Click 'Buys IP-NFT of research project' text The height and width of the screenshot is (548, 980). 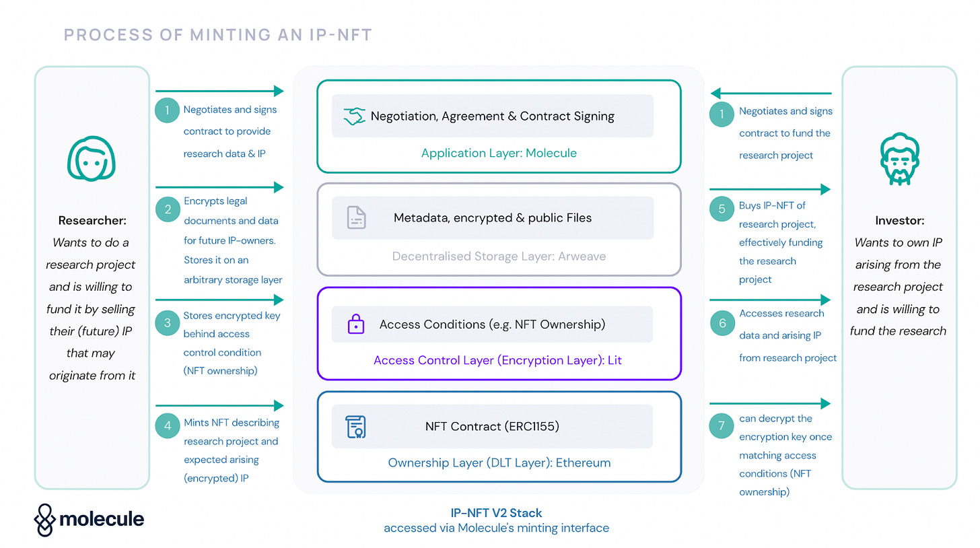coord(777,215)
